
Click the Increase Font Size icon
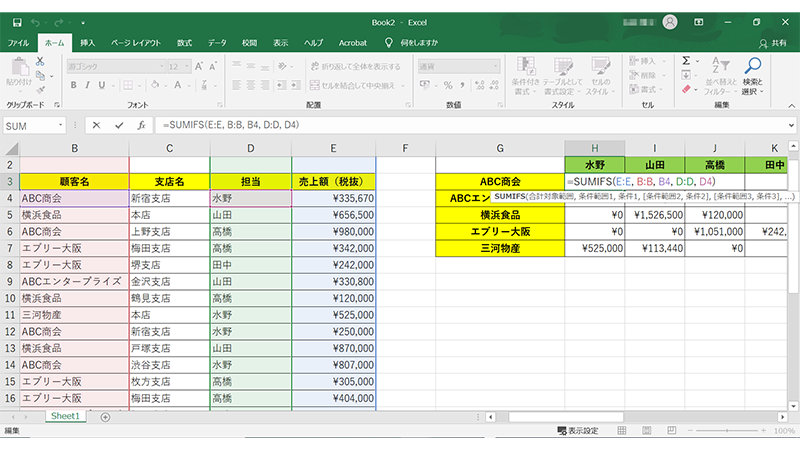(x=199, y=66)
